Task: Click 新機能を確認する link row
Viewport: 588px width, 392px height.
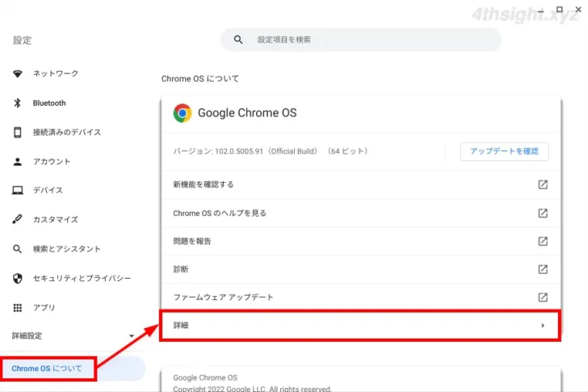Action: [x=361, y=184]
